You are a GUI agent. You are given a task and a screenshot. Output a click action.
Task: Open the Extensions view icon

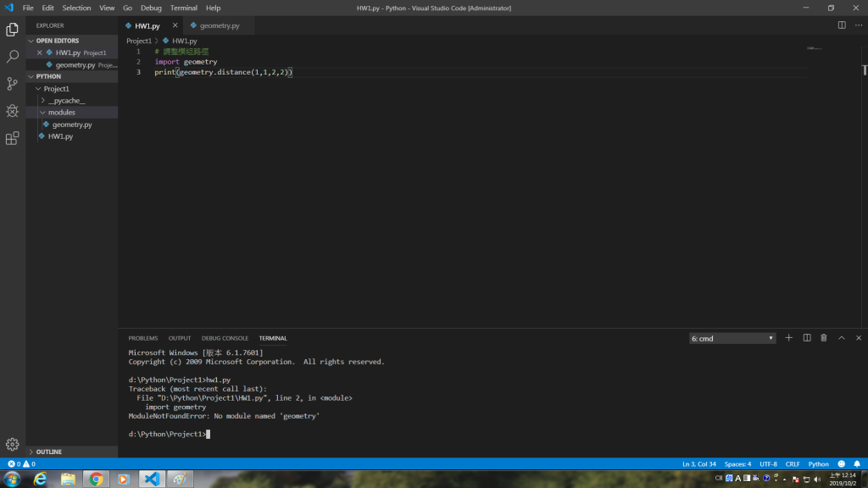click(x=12, y=138)
